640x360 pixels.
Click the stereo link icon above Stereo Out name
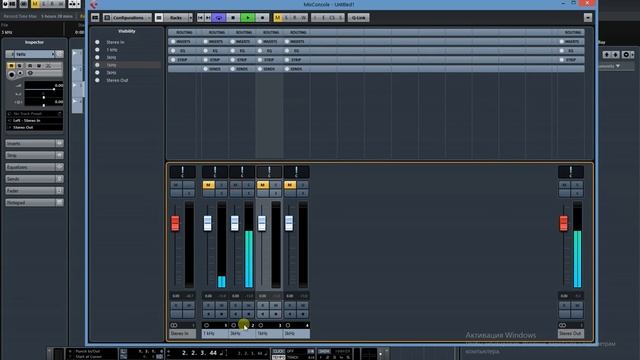(x=562, y=325)
